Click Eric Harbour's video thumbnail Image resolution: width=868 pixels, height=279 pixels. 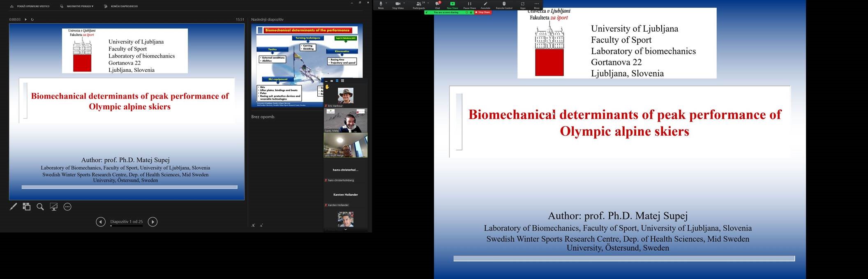[346, 96]
